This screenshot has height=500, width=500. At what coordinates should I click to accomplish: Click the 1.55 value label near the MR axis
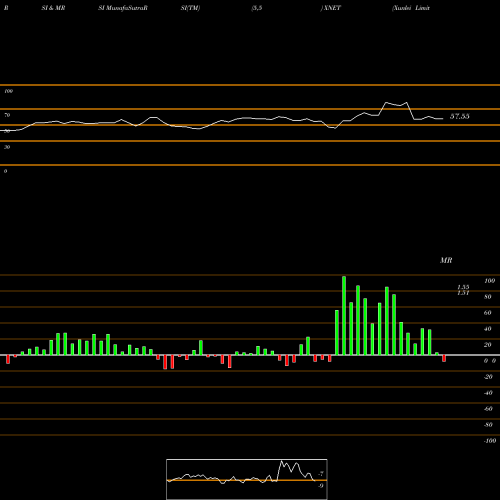(463, 287)
